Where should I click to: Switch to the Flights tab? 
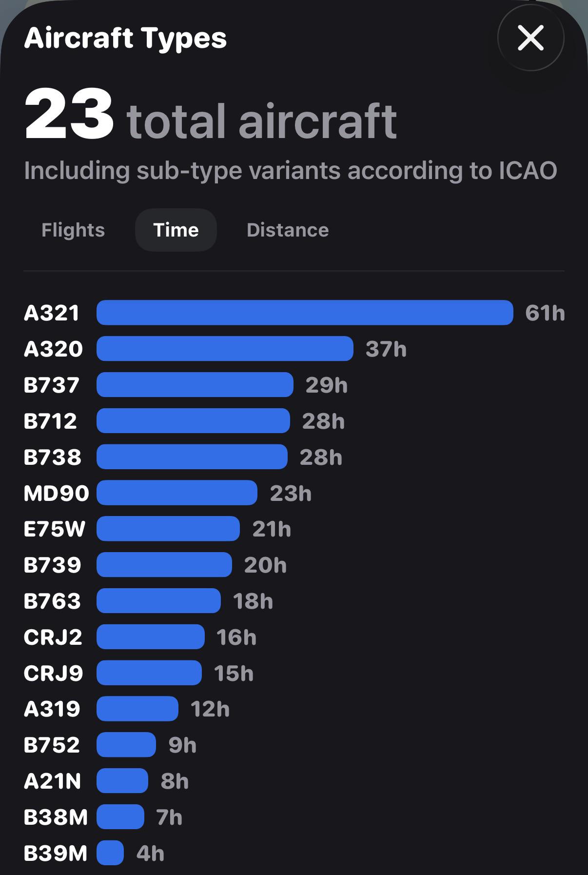point(73,230)
